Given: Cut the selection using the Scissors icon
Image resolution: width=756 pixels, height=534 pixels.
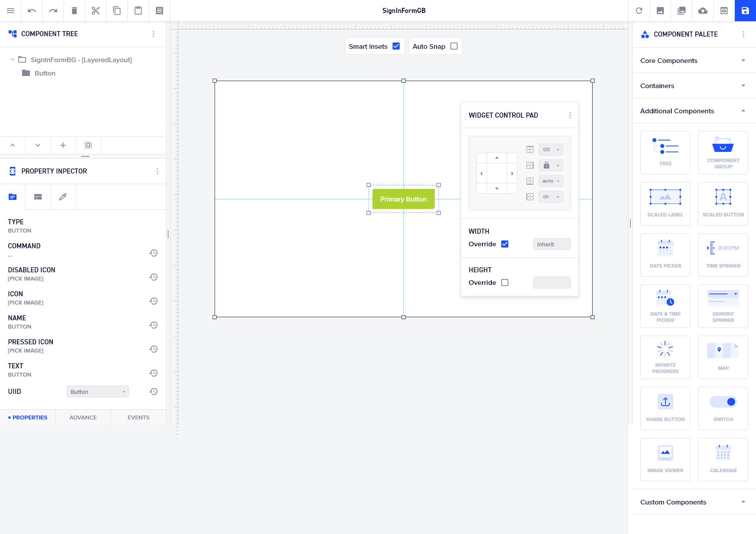Looking at the screenshot, I should pos(95,11).
